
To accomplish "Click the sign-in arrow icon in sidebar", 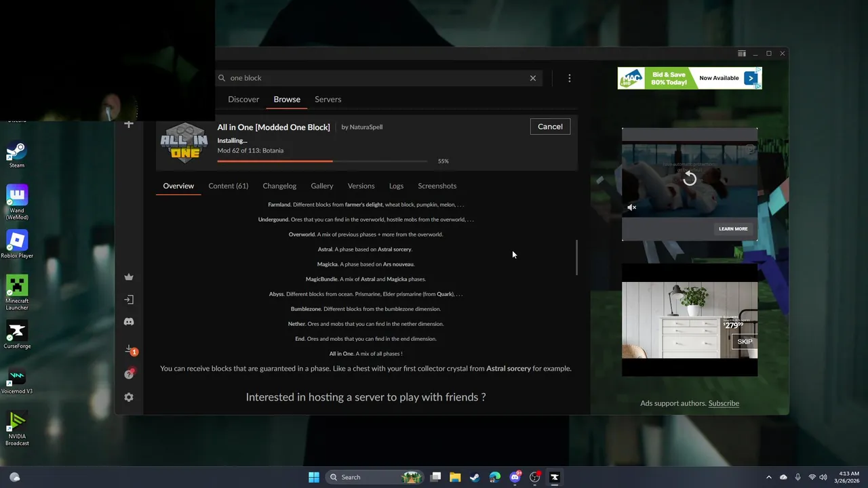I will tap(129, 299).
